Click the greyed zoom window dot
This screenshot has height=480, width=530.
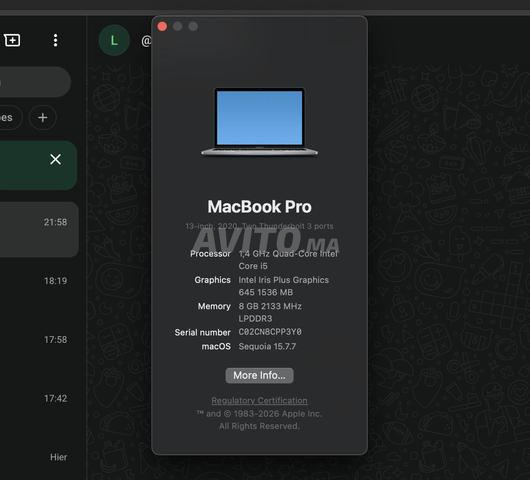coord(193,26)
